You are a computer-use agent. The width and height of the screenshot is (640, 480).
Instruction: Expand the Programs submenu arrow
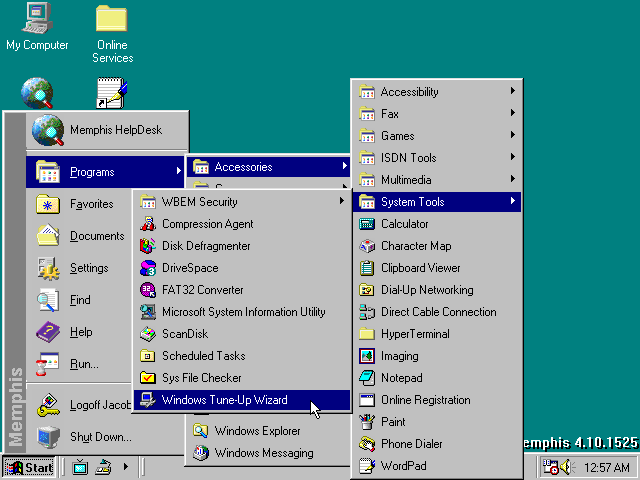(x=178, y=171)
